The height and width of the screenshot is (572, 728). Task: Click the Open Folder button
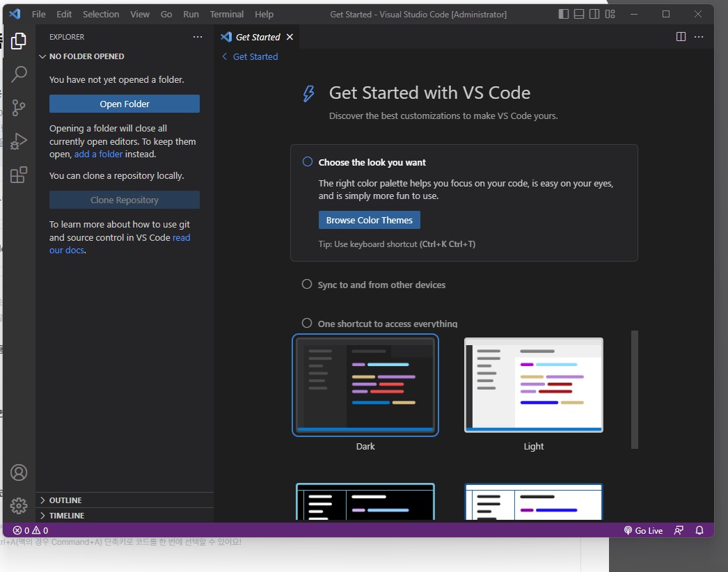click(x=125, y=104)
